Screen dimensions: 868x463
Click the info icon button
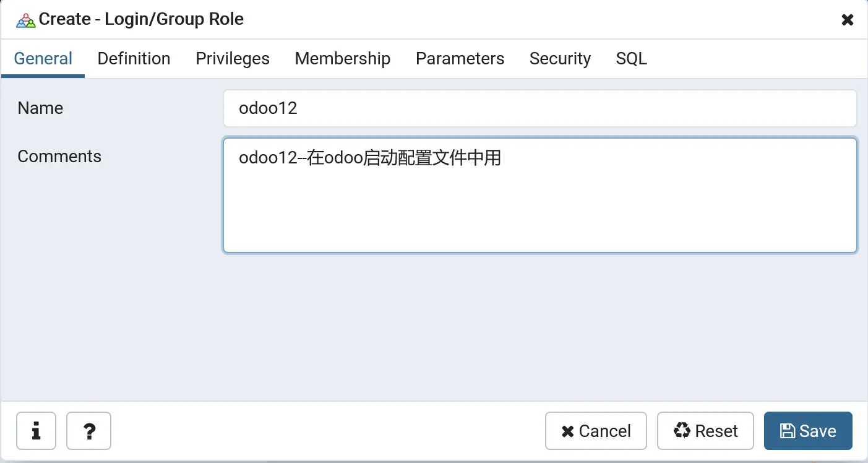click(36, 431)
